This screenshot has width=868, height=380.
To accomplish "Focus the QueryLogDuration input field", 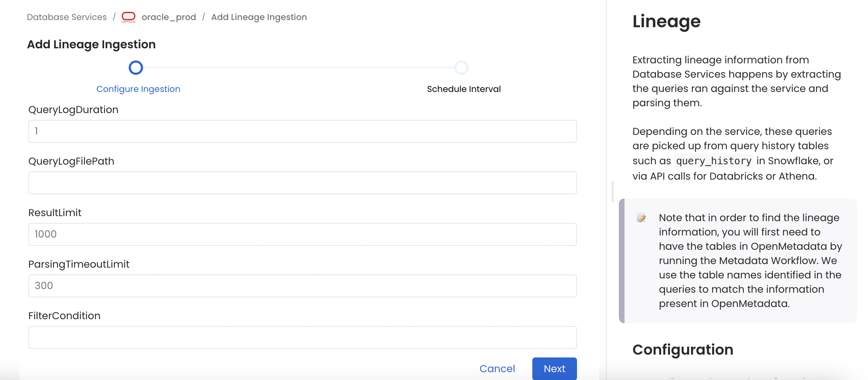I will tap(302, 131).
